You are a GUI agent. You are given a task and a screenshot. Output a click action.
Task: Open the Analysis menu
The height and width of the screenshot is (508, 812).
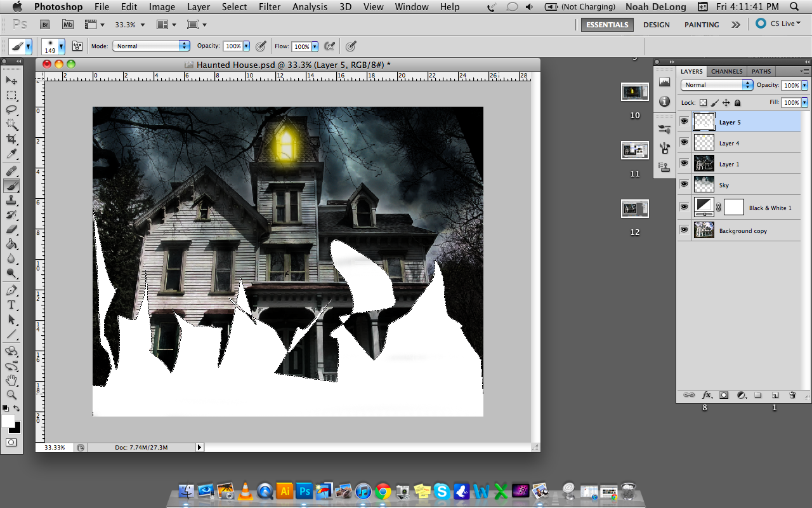coord(311,7)
